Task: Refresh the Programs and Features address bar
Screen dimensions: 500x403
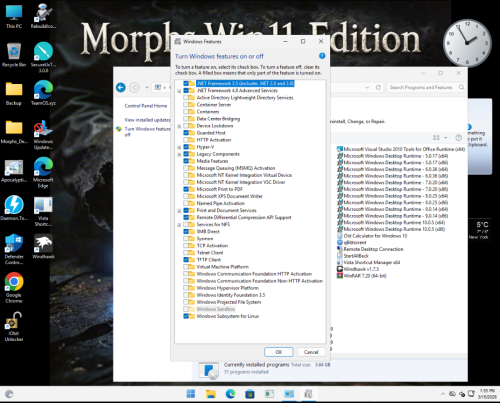Action: 378,87
